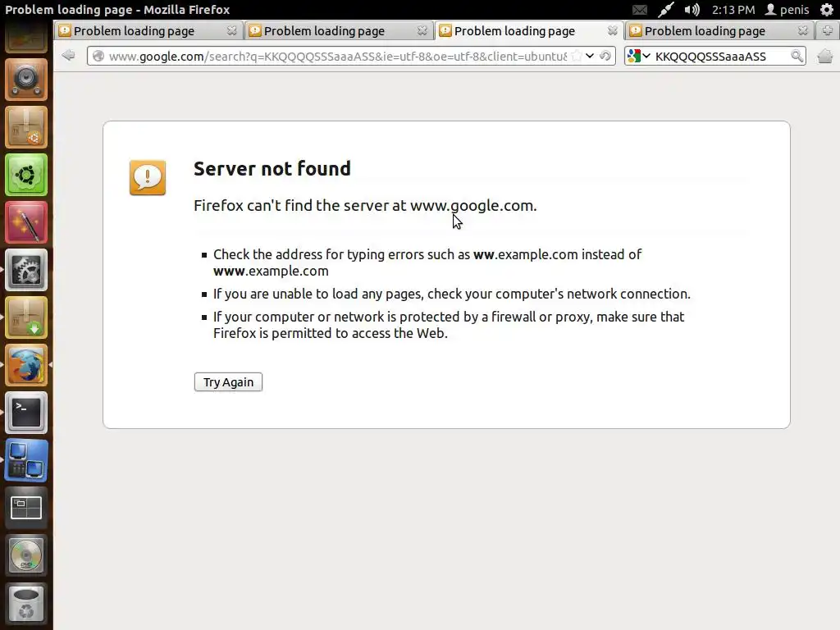Open System Settings gear launcher icon
The width and height of the screenshot is (840, 630).
coord(26,270)
